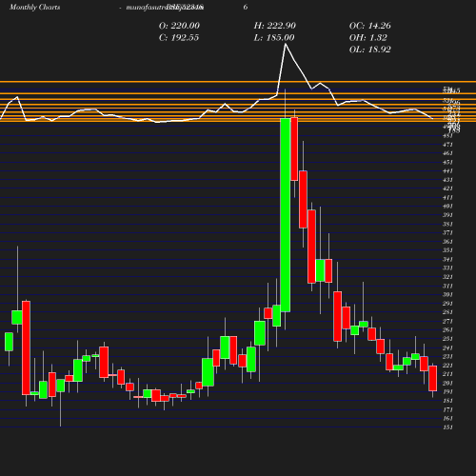
Task: Click the tallest green candlestick
Action: coord(286,215)
